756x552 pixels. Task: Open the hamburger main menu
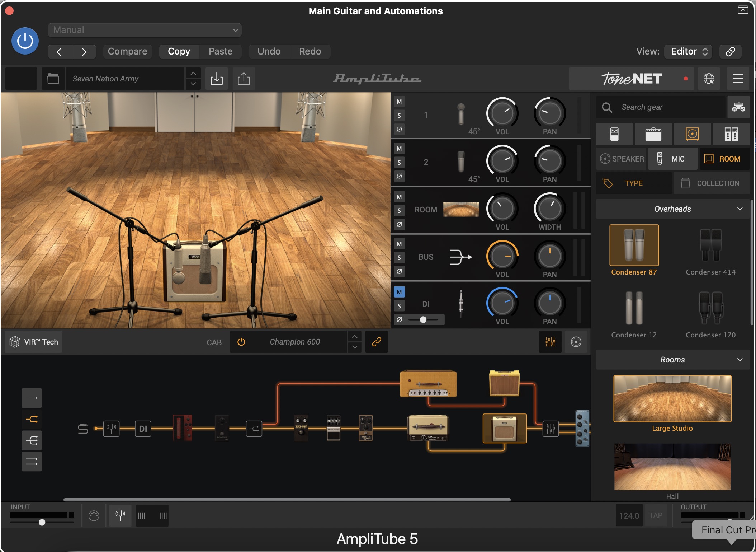738,78
